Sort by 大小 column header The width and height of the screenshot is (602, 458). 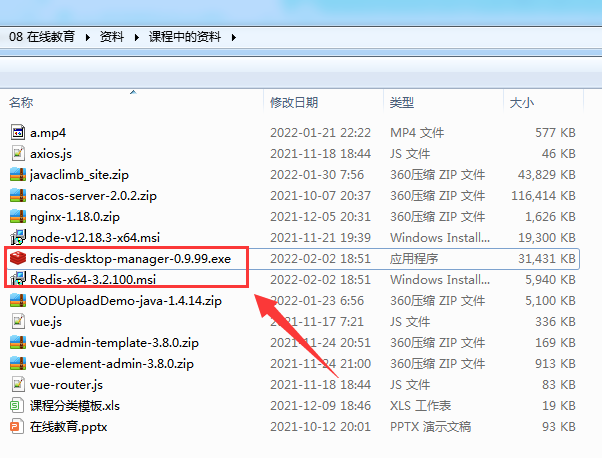tap(521, 103)
